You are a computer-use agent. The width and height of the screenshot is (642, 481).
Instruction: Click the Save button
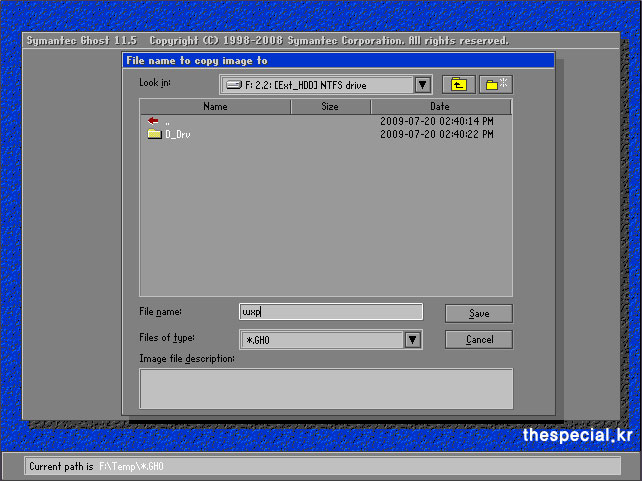(479, 314)
